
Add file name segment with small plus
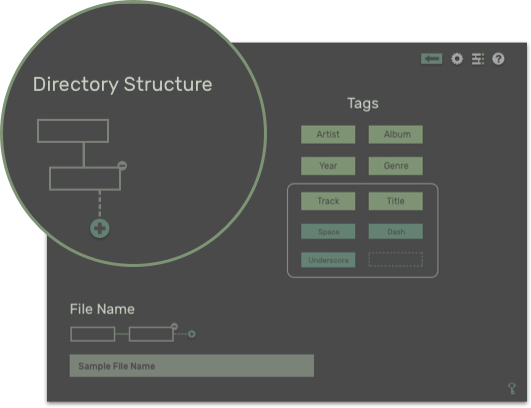tap(192, 334)
